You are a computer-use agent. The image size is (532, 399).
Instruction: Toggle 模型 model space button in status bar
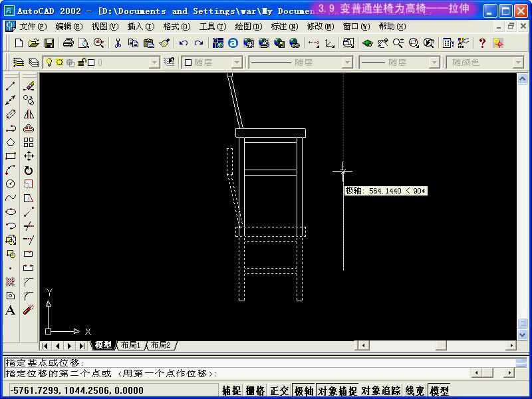pos(439,390)
